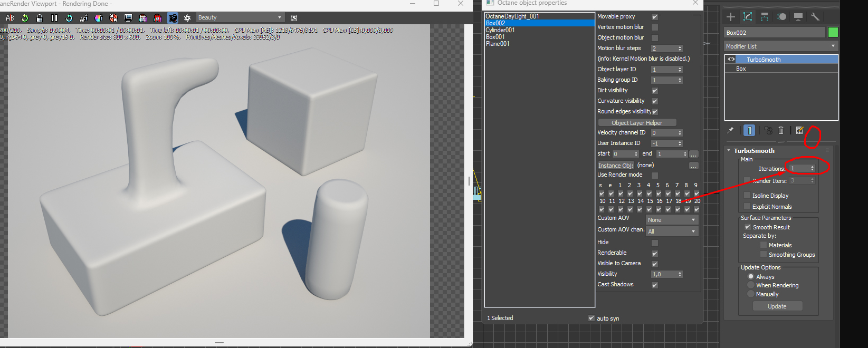Select Manually update radio button
Viewport: 868px width, 348px height.
tap(751, 294)
